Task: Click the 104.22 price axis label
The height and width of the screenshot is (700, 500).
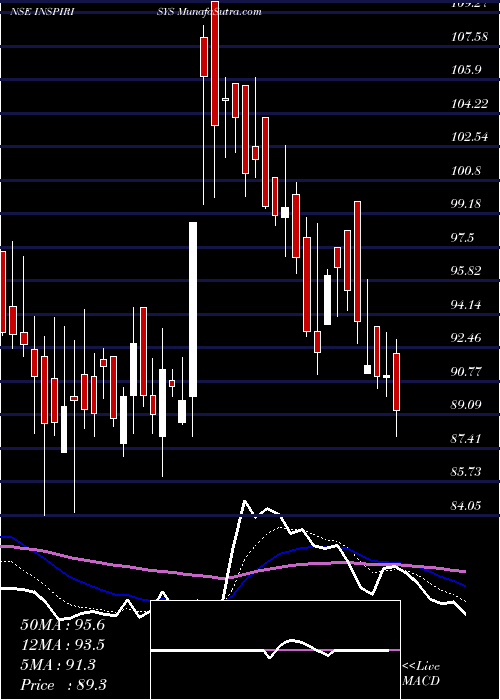Action: [469, 104]
